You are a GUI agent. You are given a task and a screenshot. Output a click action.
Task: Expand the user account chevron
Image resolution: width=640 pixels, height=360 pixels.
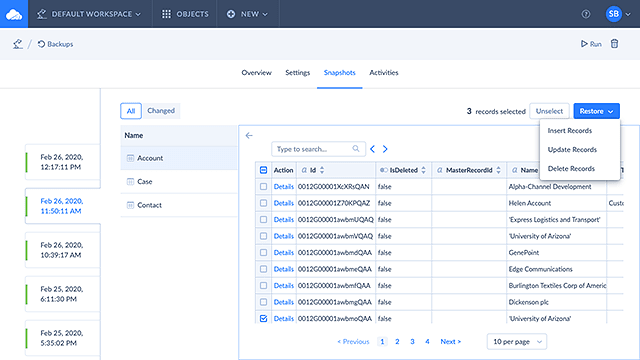coord(628,14)
